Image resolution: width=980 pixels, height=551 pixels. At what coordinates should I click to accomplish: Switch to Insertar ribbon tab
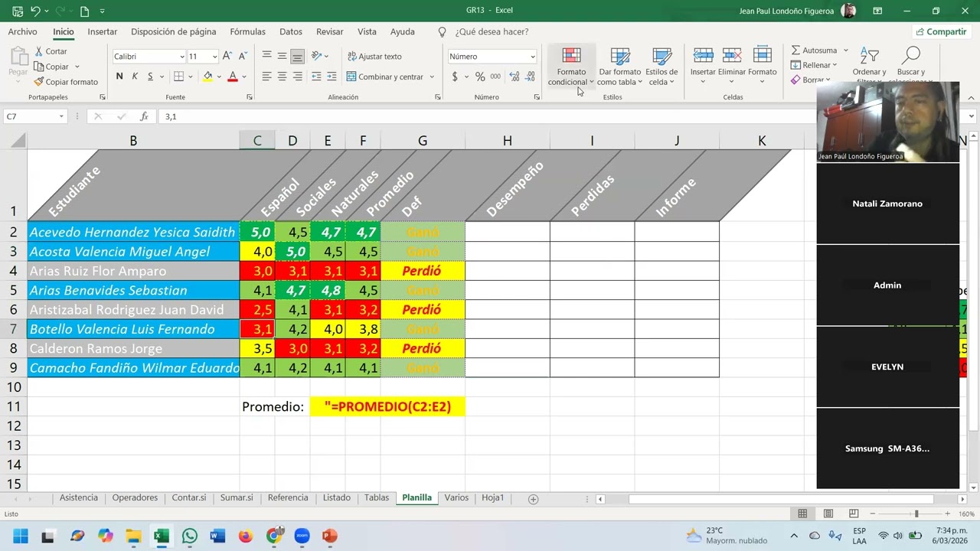(x=102, y=32)
